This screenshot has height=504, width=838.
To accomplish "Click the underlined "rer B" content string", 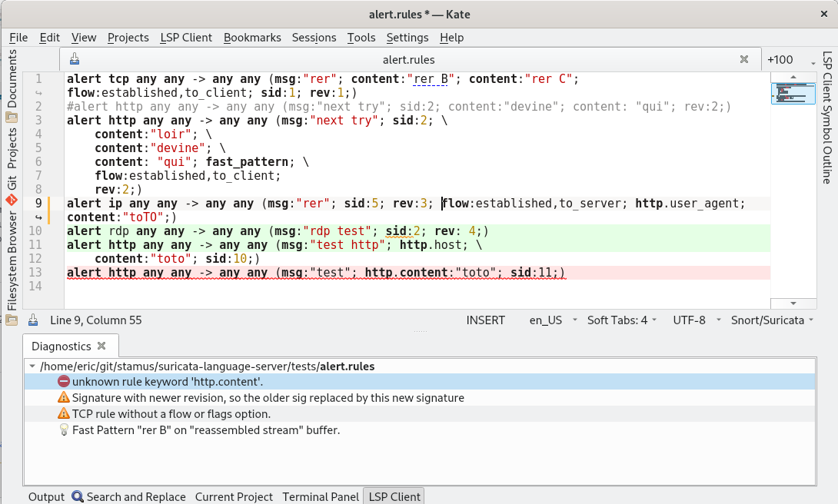I will (431, 79).
